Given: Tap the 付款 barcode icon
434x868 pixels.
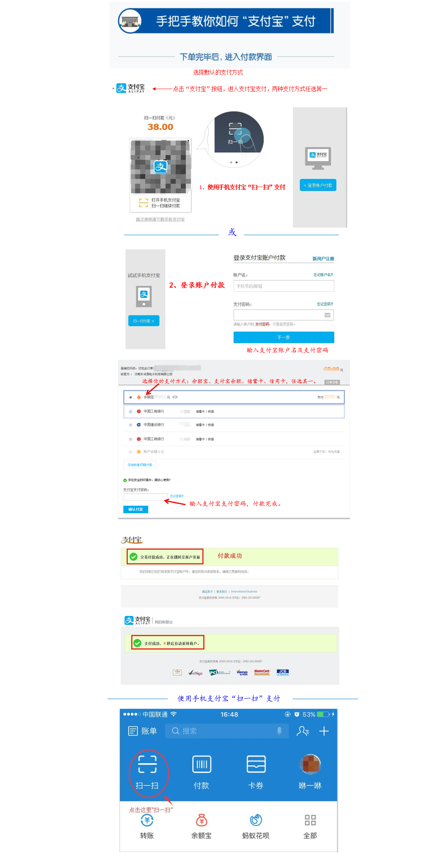Looking at the screenshot, I should pos(202,764).
